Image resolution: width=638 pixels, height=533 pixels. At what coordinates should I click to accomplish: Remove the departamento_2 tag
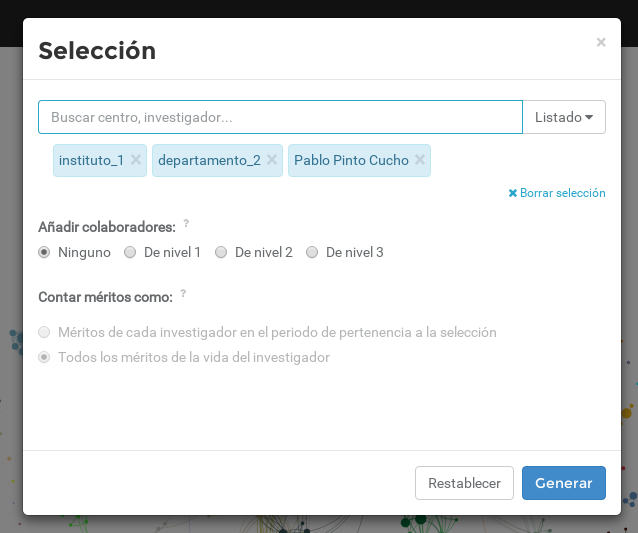click(x=272, y=160)
